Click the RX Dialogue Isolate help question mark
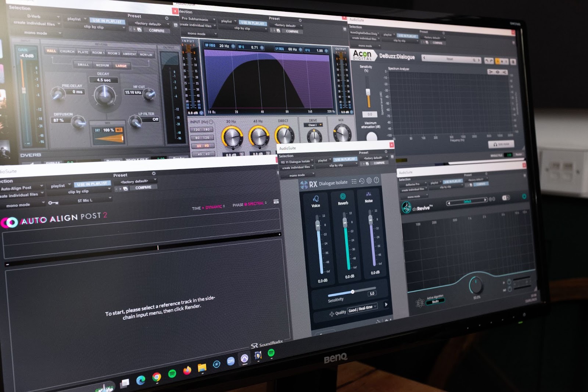This screenshot has width=588, height=392. coord(376,180)
